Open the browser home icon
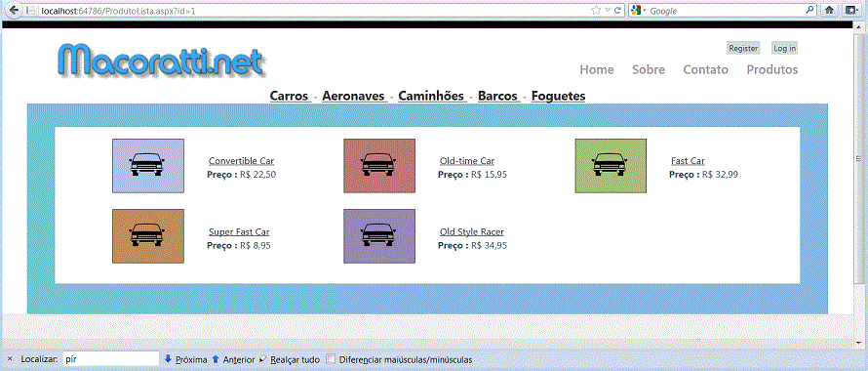868x371 pixels. pos(829,10)
